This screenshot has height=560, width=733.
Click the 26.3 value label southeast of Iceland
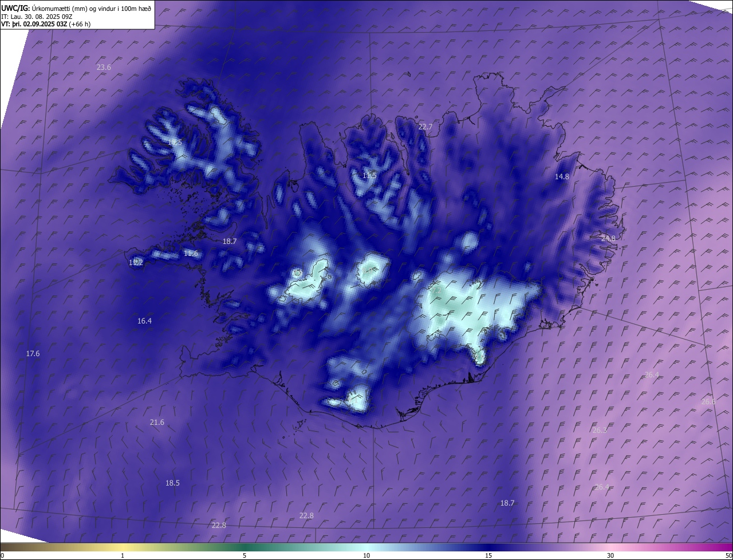pyautogui.click(x=599, y=431)
